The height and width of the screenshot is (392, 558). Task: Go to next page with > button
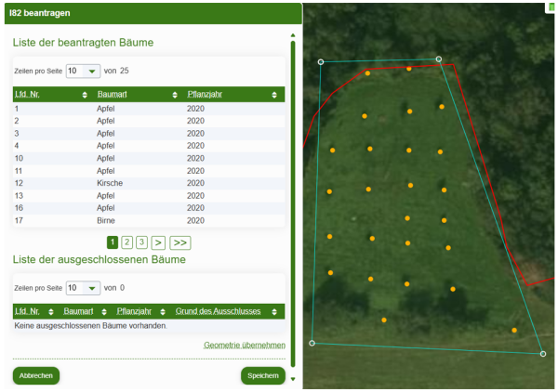tap(158, 242)
